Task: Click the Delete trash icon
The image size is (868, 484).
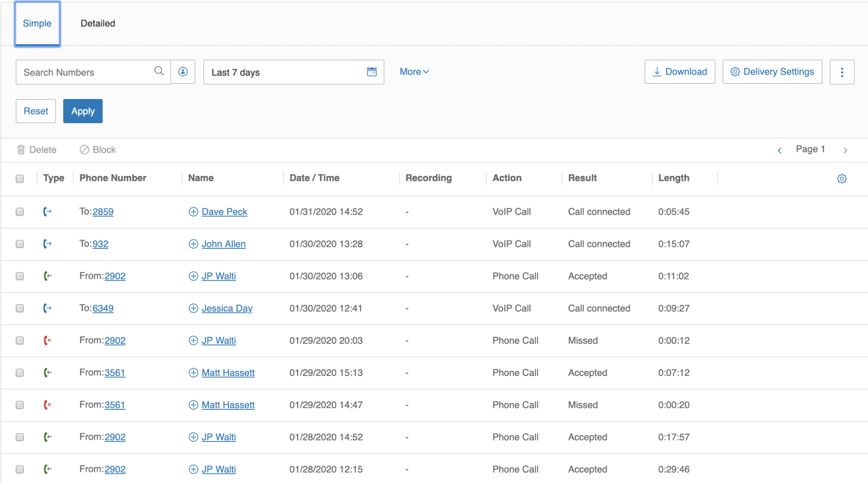Action: pos(21,150)
